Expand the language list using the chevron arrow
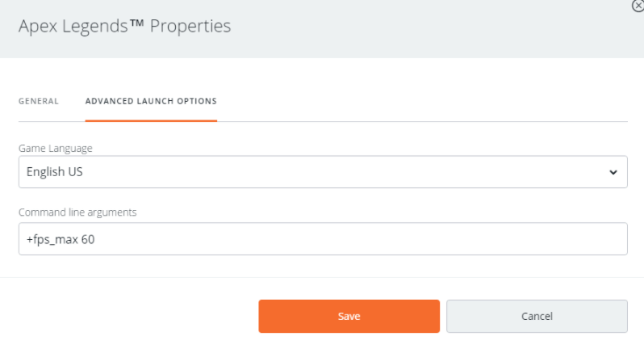The image size is (644, 345). pyautogui.click(x=613, y=172)
